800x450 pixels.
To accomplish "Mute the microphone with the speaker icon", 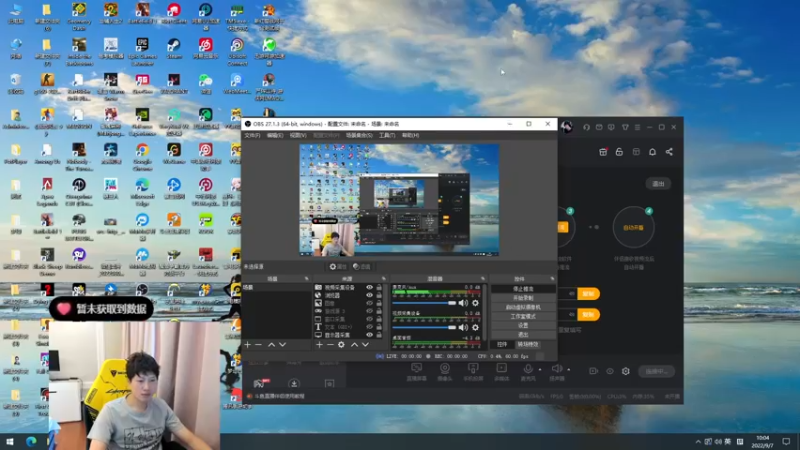I will pos(463,303).
